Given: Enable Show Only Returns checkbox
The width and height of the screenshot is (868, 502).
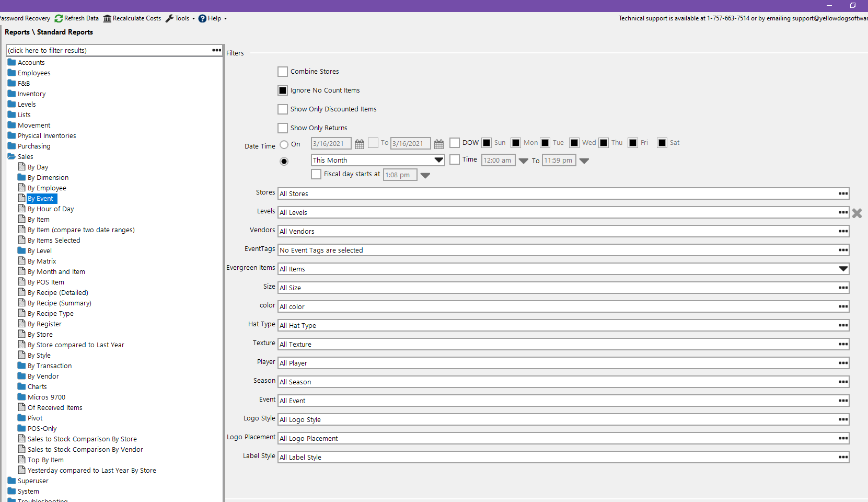Looking at the screenshot, I should point(283,128).
